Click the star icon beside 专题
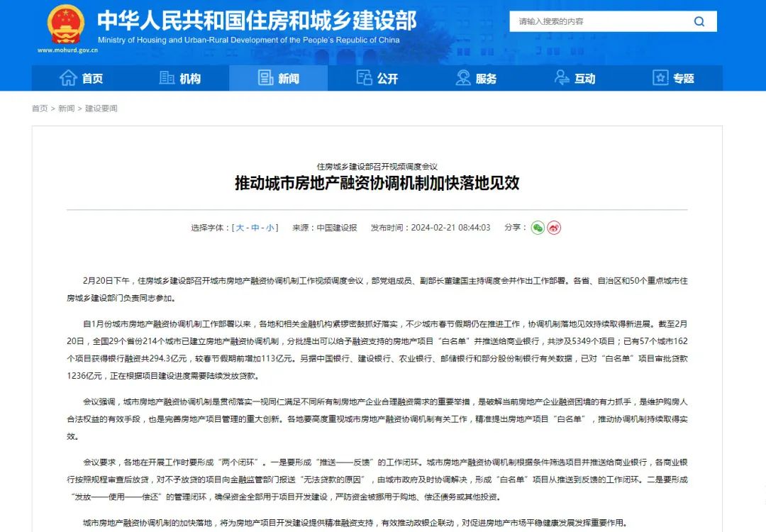The height and width of the screenshot is (532, 766). point(660,78)
